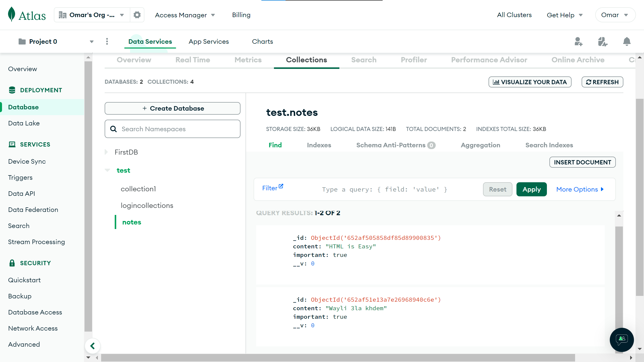Screen dimensions: 644x362
Task: Expand the FirstDB database tree
Action: pyautogui.click(x=106, y=152)
